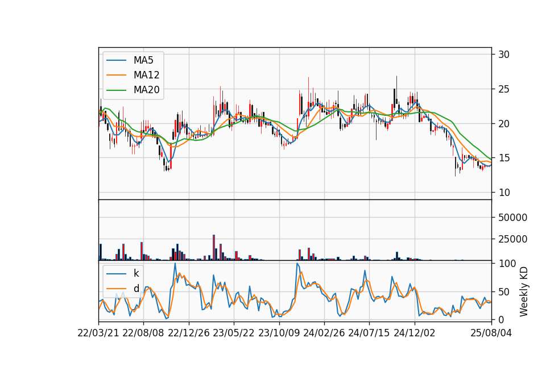Click the price axis value 25
The height and width of the screenshot is (392, 546).
point(504,89)
